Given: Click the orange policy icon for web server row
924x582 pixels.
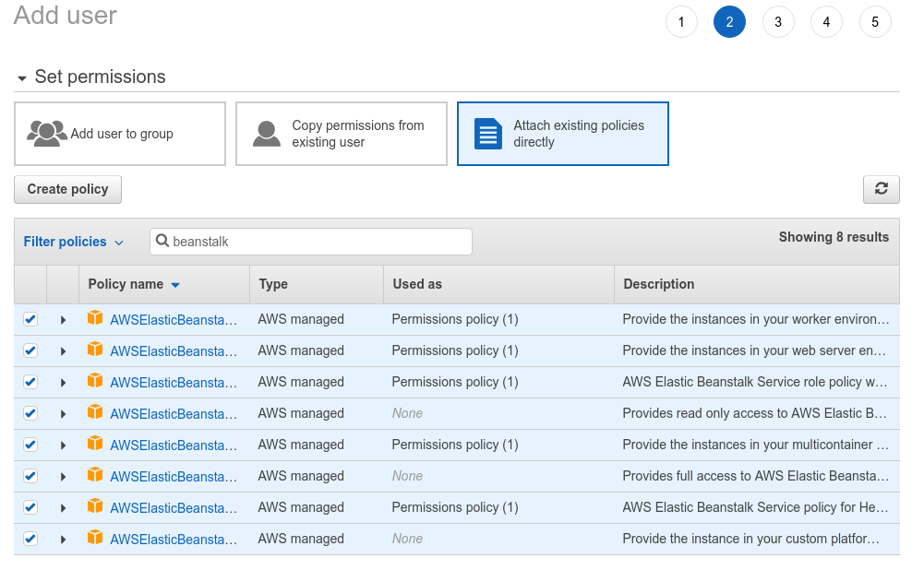Looking at the screenshot, I should (95, 350).
